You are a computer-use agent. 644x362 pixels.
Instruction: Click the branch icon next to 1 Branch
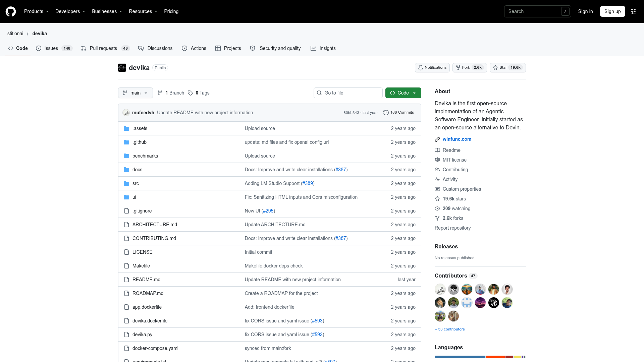click(160, 93)
